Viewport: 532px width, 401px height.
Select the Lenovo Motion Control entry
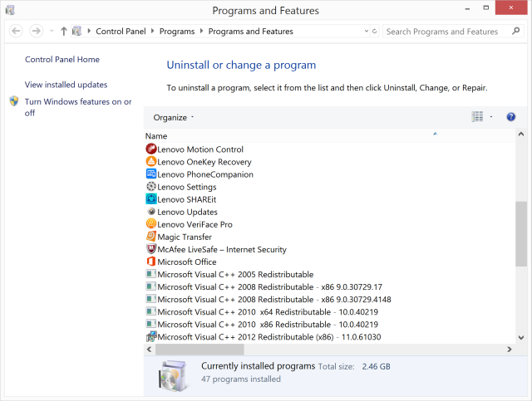[x=200, y=149]
